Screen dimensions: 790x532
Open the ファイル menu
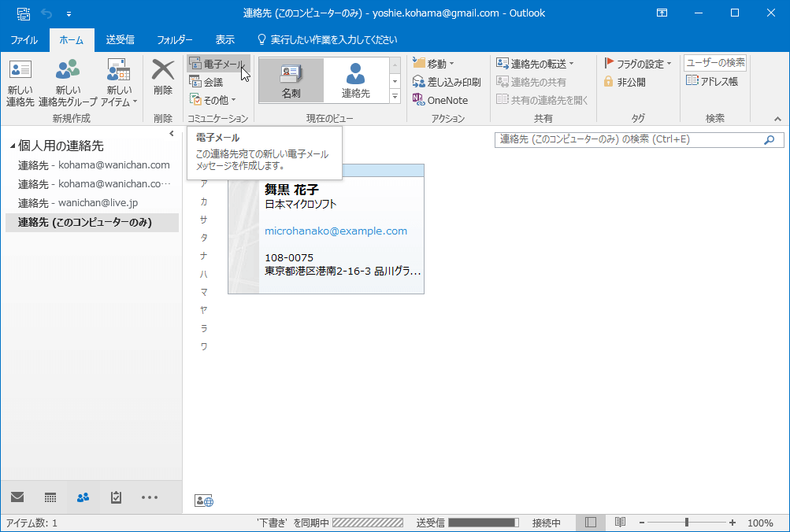tap(24, 39)
